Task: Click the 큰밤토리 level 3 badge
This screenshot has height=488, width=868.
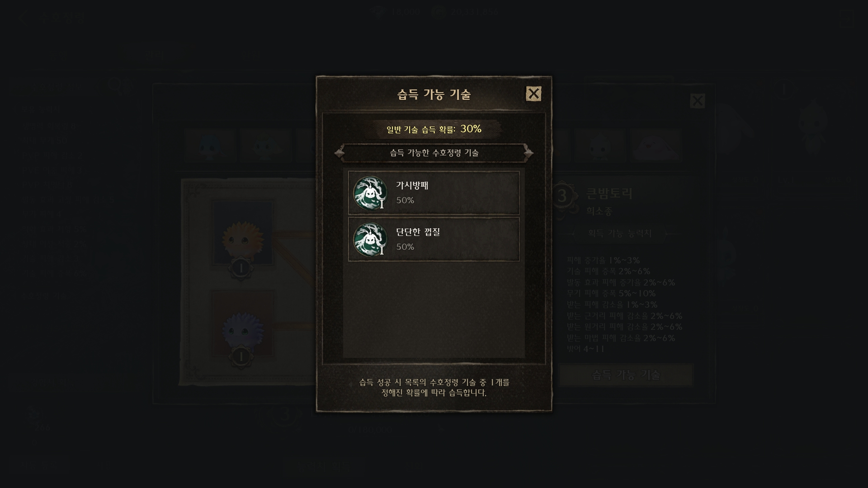Action: pyautogui.click(x=562, y=196)
